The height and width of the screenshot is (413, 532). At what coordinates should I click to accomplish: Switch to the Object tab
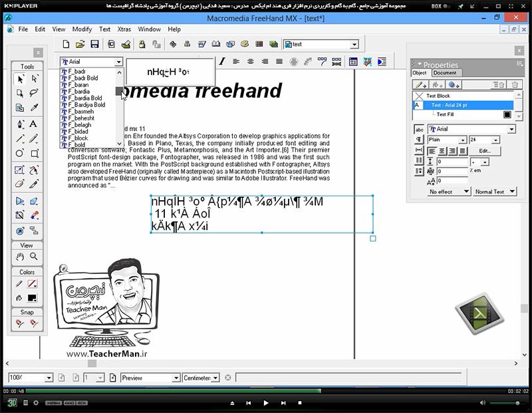tap(420, 72)
